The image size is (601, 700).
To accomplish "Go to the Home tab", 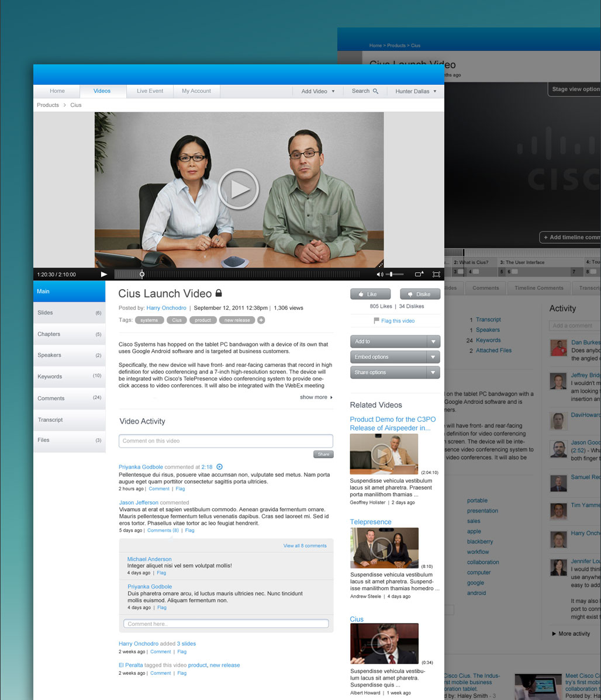I will pos(57,91).
